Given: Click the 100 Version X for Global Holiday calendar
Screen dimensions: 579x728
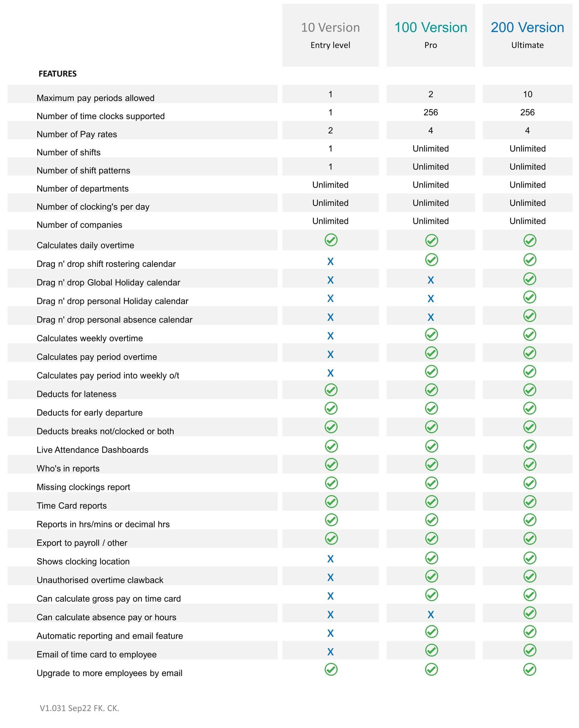Looking at the screenshot, I should click(431, 280).
